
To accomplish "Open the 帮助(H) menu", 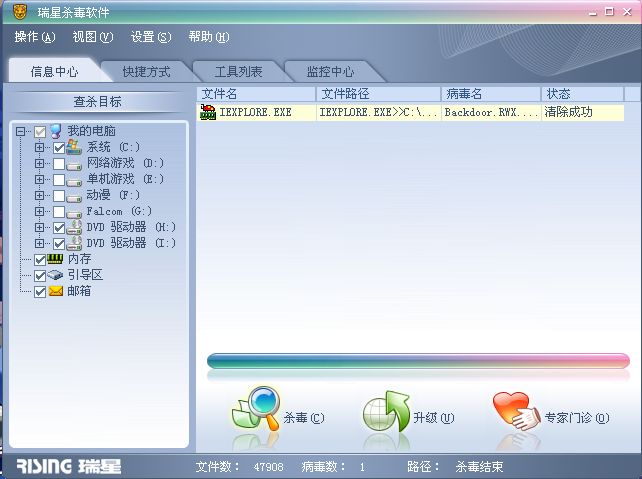I will click(209, 37).
